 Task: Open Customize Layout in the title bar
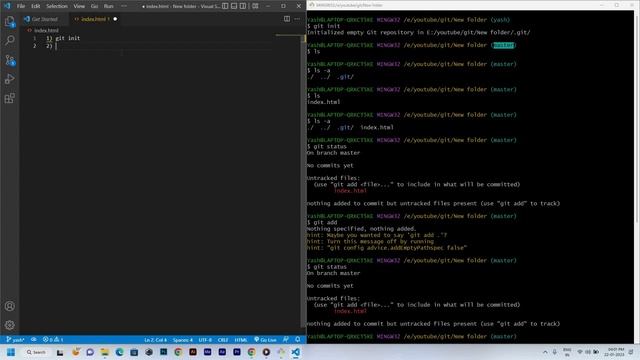255,6
